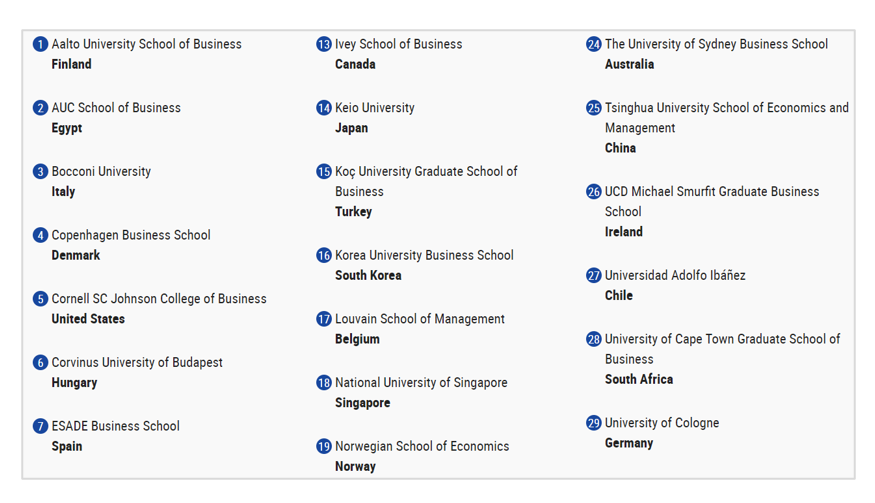The height and width of the screenshot is (503, 875).
Task: Select Tsinghua University School of Economics and Management
Action: click(727, 118)
